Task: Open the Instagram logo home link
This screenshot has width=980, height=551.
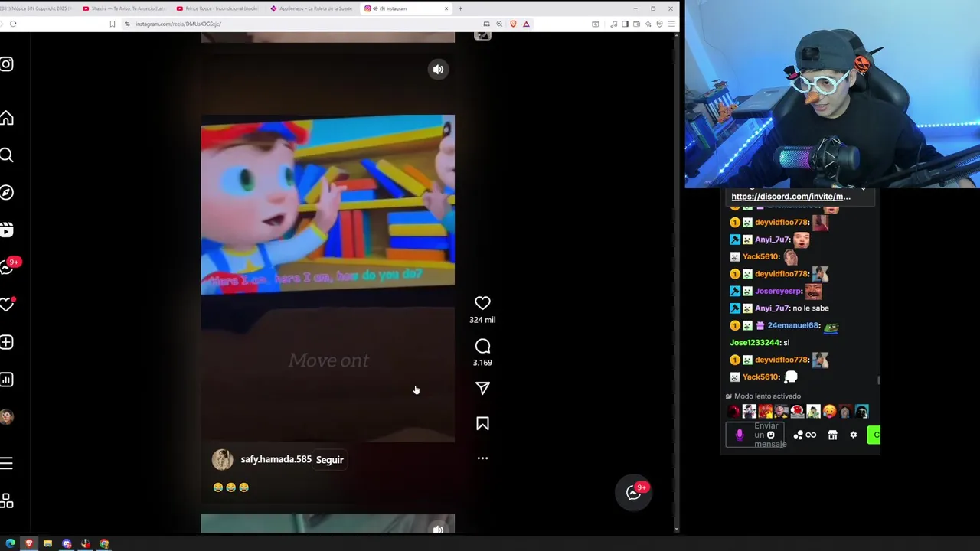Action: [7, 64]
